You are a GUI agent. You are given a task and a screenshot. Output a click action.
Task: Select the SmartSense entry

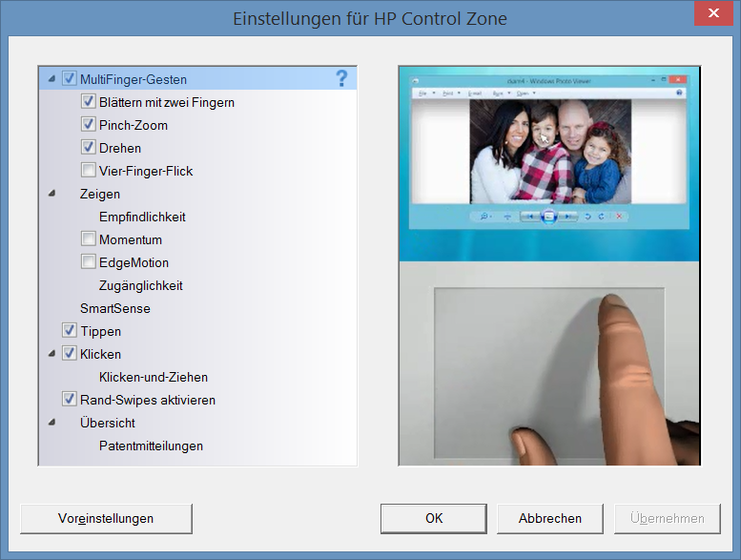(115, 308)
